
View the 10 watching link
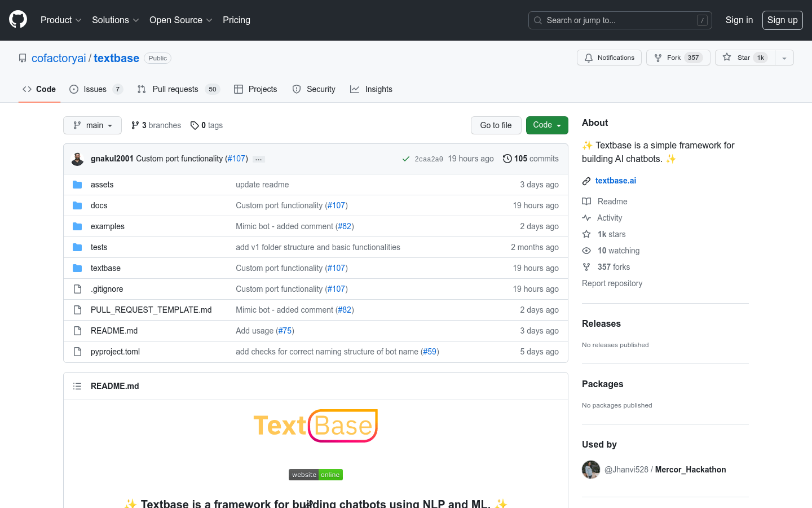[611, 251]
